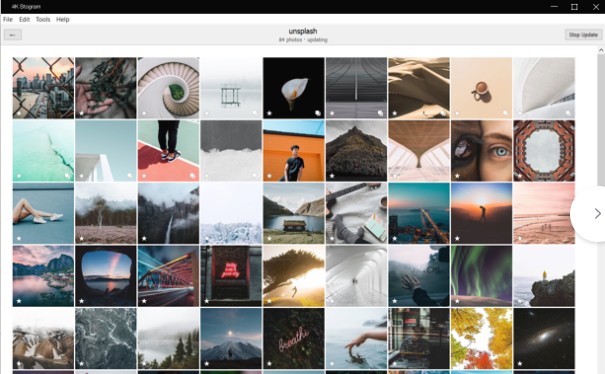
Task: Click the star on northern lights photo
Action: [x=457, y=301]
